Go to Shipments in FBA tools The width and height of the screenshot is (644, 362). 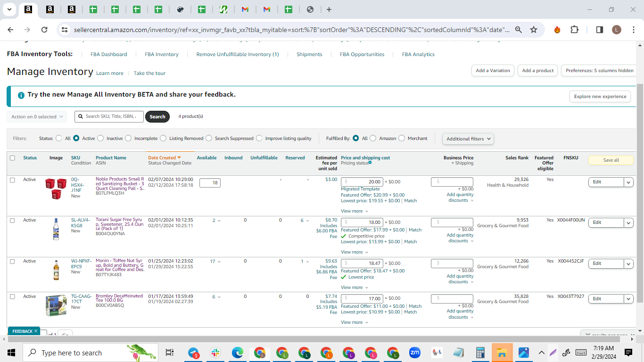309,54
